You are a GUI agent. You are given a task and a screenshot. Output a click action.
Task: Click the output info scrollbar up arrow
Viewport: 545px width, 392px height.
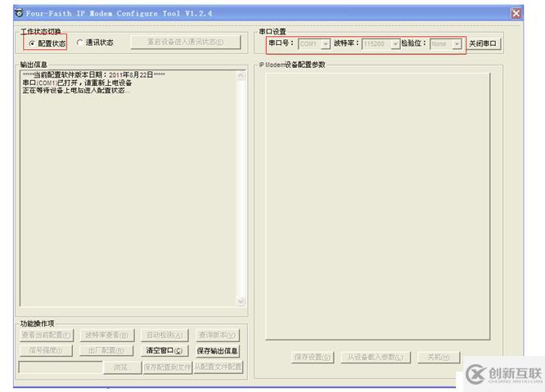pos(241,76)
